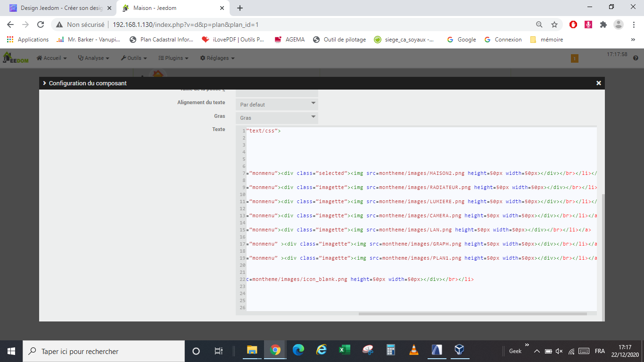644x362 pixels.
Task: Click code line 9 with RADIATEUR.png
Action: click(421, 187)
